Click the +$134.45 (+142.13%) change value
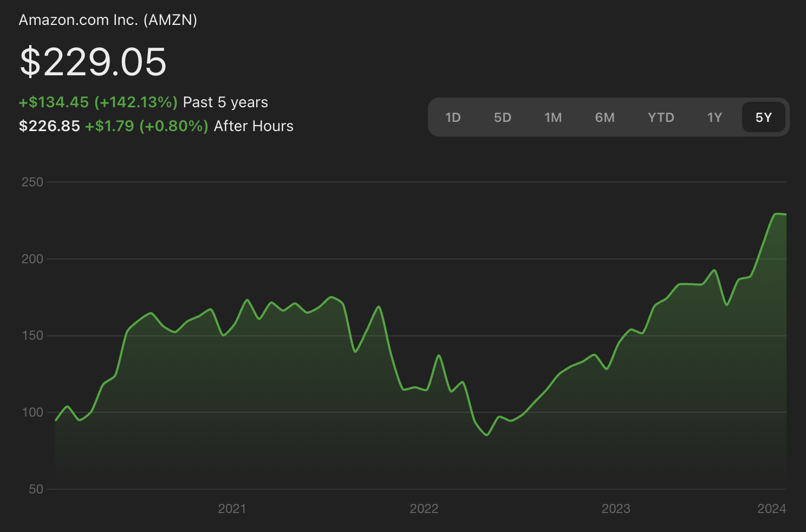806x532 pixels. [x=98, y=102]
